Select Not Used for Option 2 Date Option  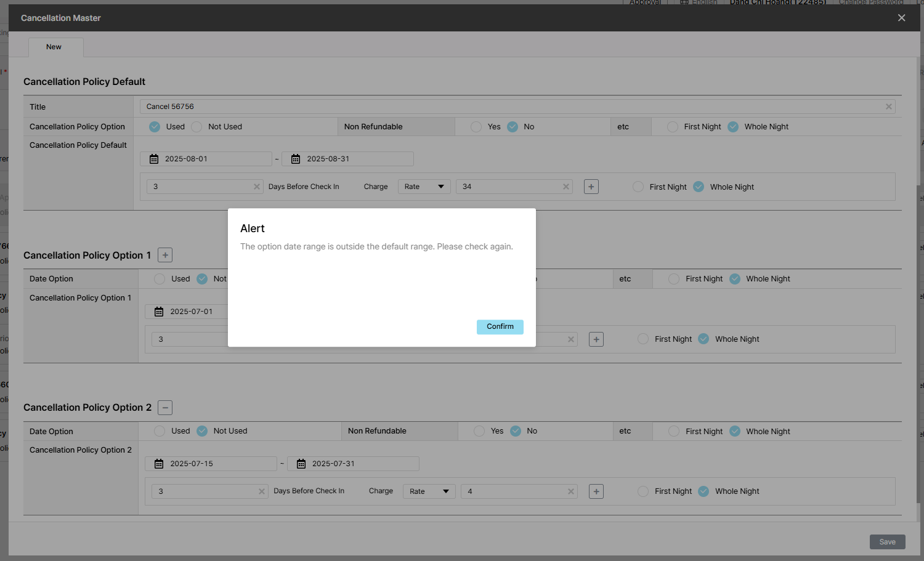202,431
